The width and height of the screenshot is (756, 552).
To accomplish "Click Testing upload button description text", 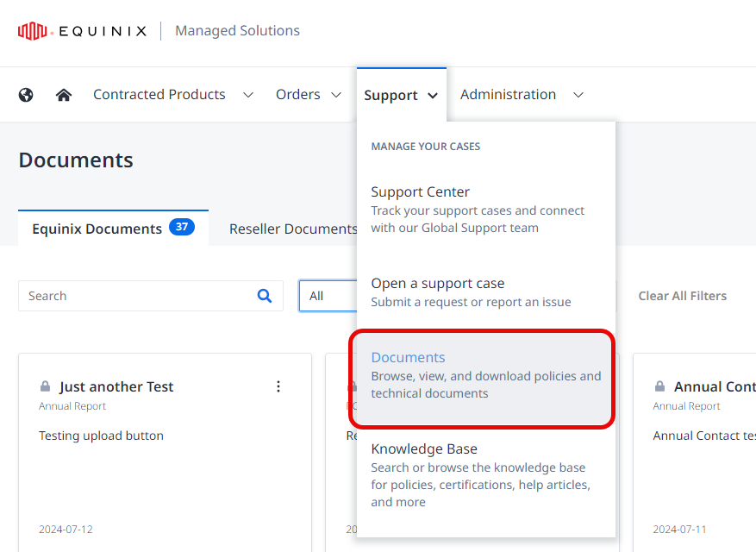I will coord(101,436).
